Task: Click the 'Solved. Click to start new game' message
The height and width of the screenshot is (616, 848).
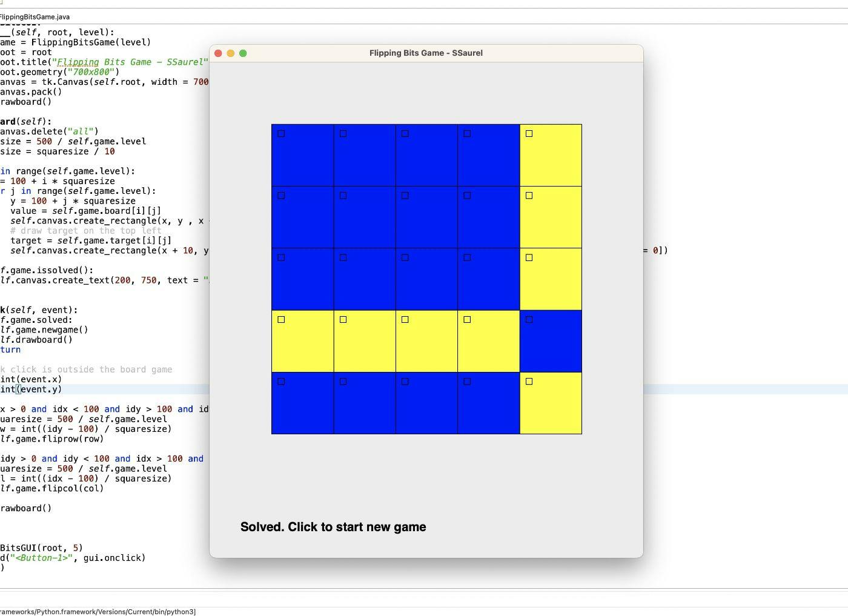Action: click(333, 527)
